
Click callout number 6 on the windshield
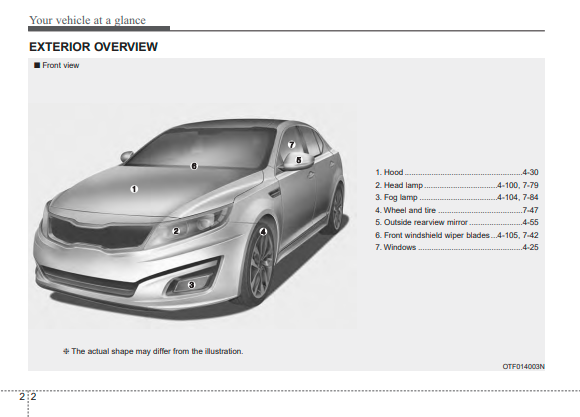coord(194,166)
